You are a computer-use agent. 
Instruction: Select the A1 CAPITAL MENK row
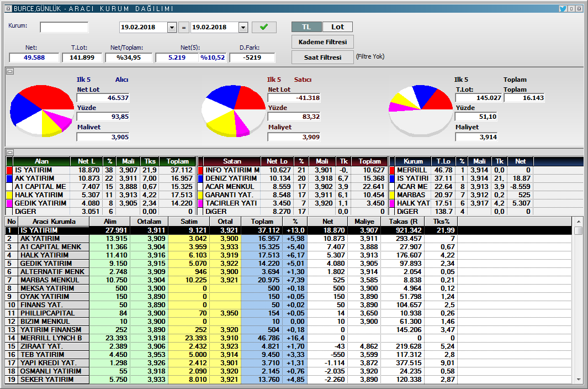coord(289,246)
